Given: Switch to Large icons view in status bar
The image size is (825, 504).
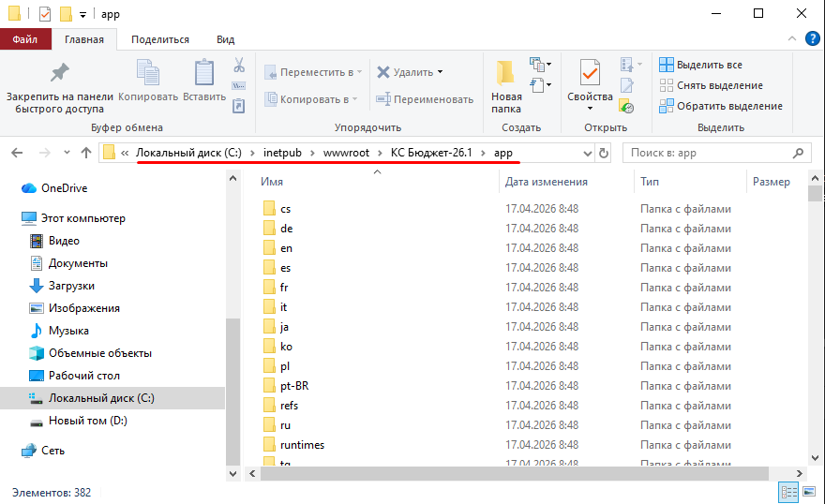Looking at the screenshot, I should tap(809, 493).
